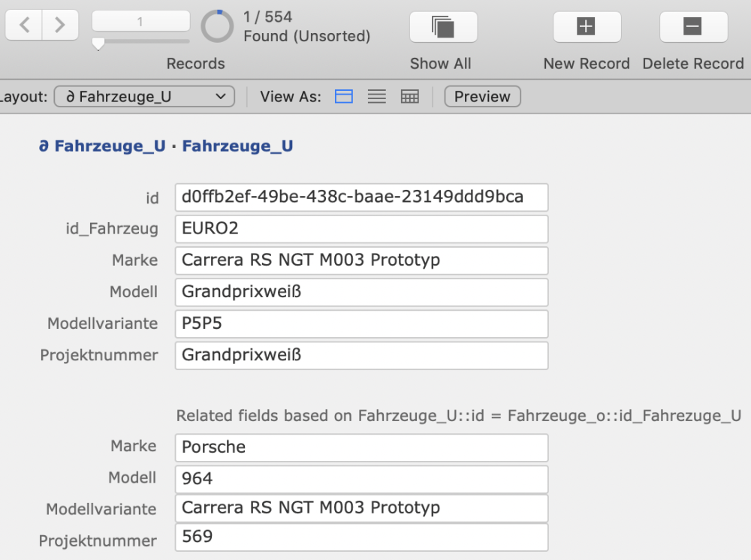
Task: Click the New Record plus icon
Action: tap(586, 27)
